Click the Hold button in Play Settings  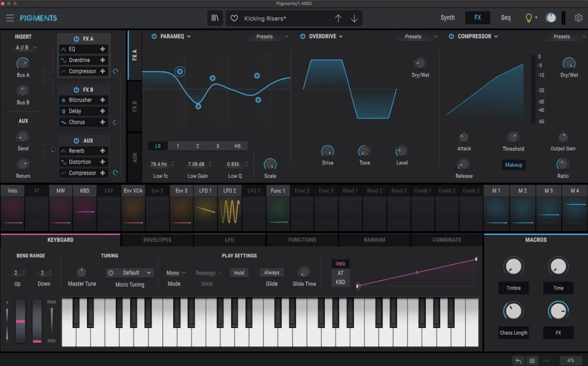(x=239, y=273)
